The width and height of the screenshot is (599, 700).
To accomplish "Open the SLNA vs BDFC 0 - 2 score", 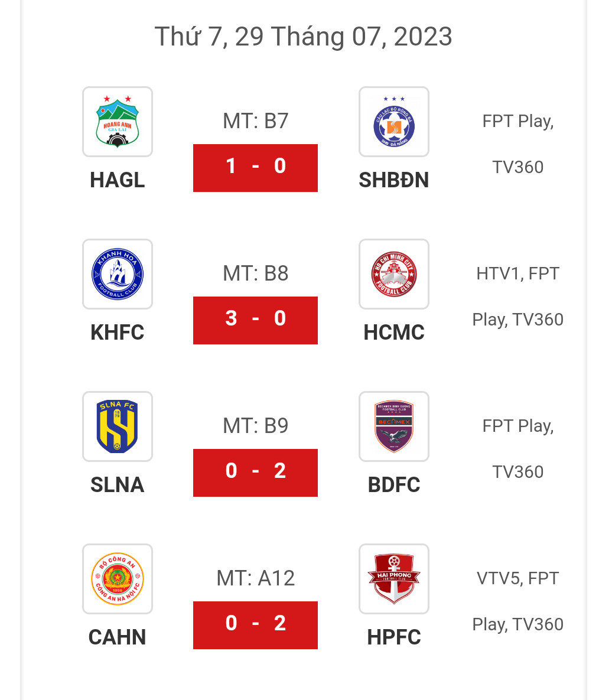I will pos(255,473).
